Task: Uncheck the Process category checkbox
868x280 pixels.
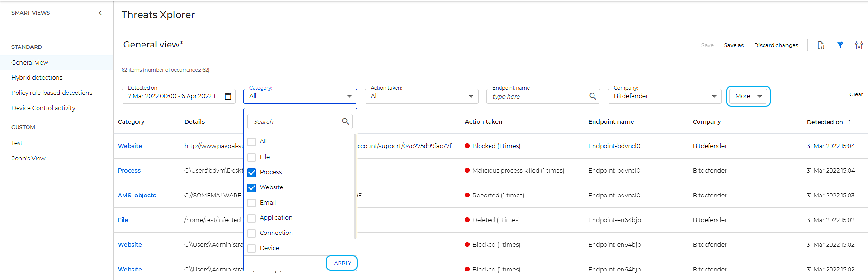Action: coord(252,173)
